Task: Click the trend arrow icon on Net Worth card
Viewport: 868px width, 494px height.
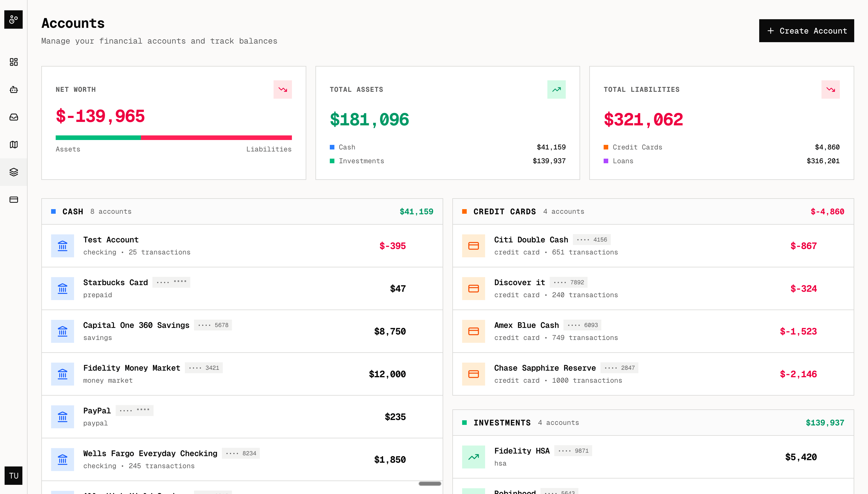Action: pyautogui.click(x=282, y=89)
